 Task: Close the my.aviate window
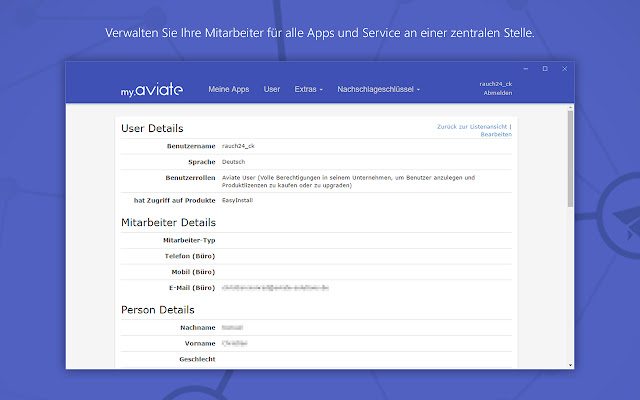coord(564,69)
